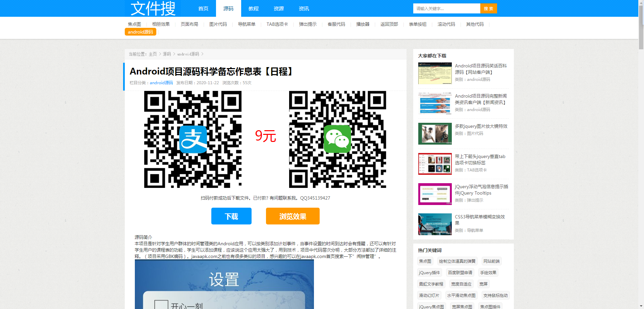644x309 pixels.
Task: Click the Alipay logo icon
Action: pos(193,139)
